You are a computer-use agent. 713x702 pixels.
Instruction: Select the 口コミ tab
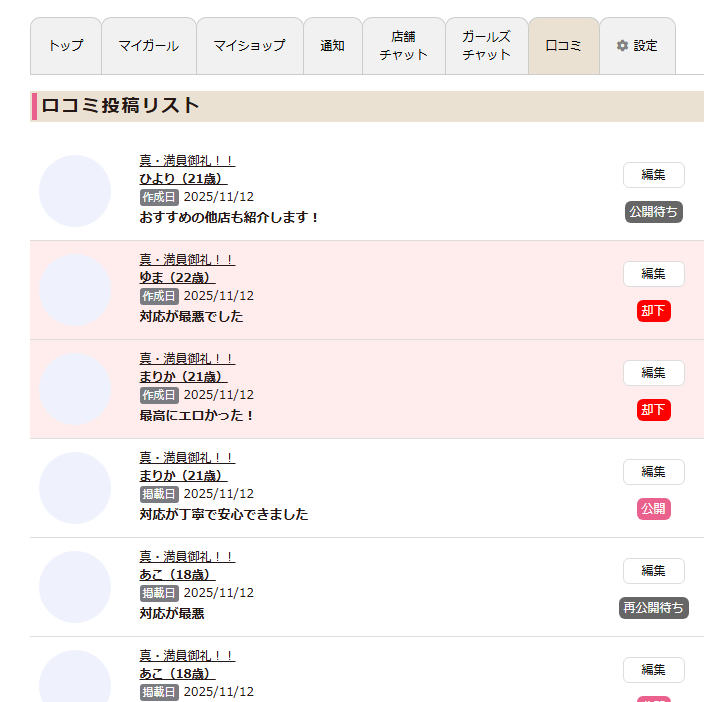click(x=563, y=46)
